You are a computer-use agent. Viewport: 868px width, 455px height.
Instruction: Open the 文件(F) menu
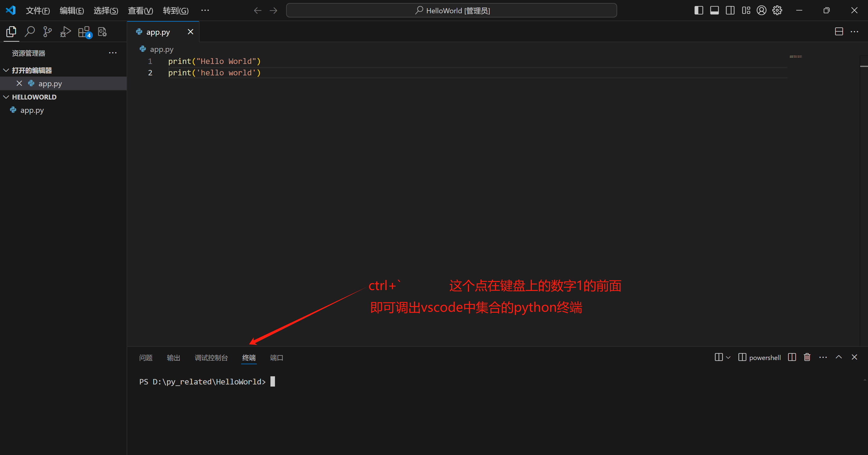coord(38,11)
